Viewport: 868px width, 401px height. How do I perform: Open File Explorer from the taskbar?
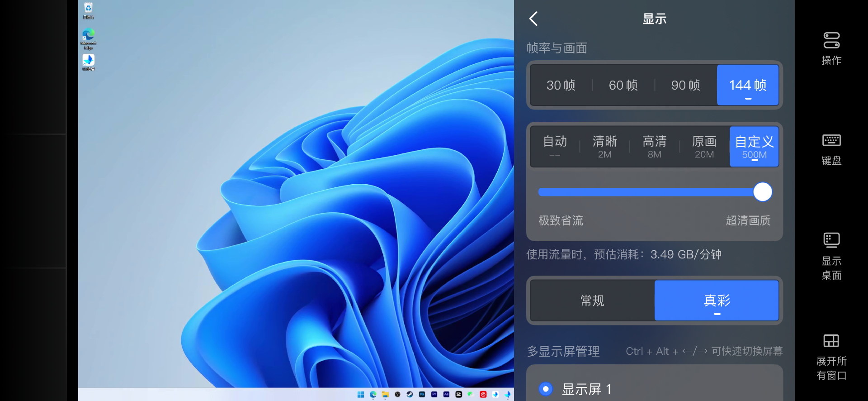(385, 394)
